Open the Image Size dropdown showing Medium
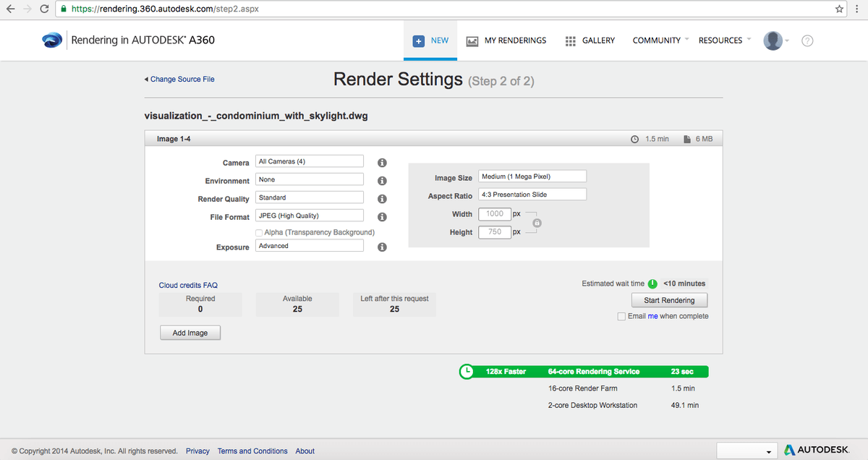The height and width of the screenshot is (460, 868). point(533,176)
